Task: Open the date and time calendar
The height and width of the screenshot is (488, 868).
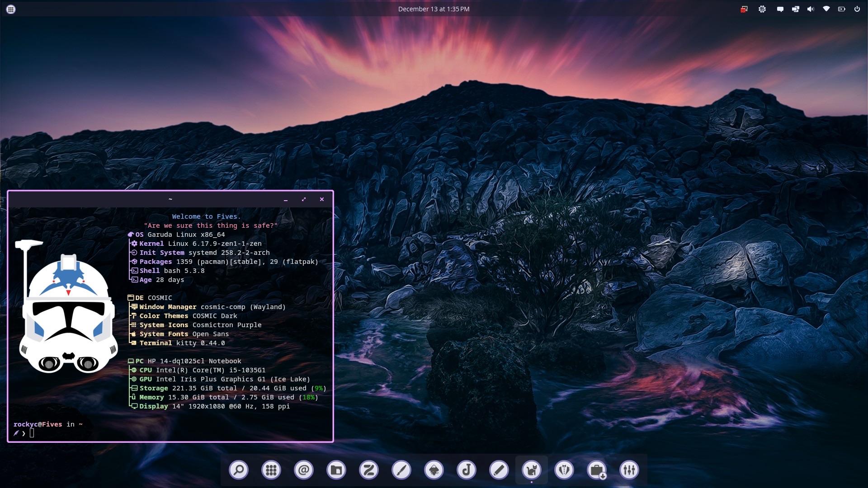Action: 434,9
